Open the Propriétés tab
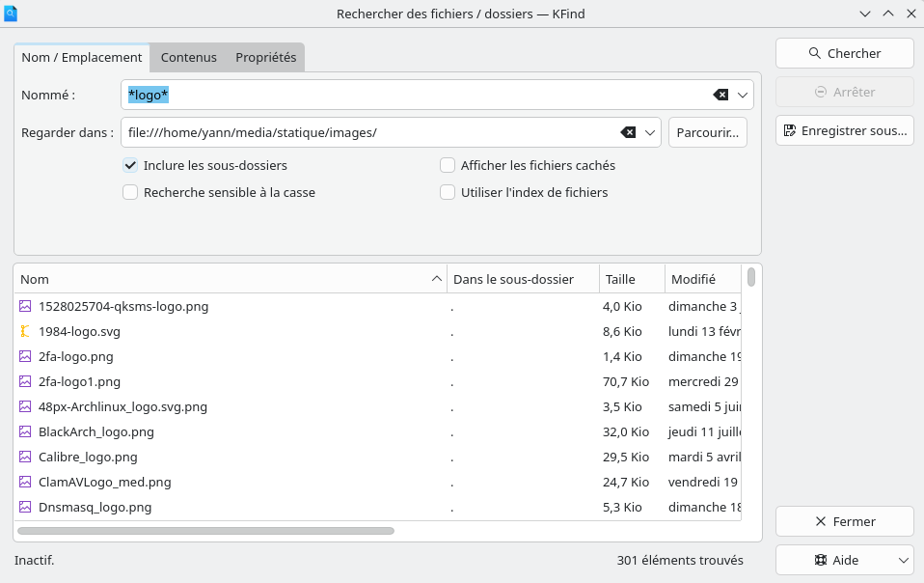This screenshot has height=583, width=924. [265, 57]
